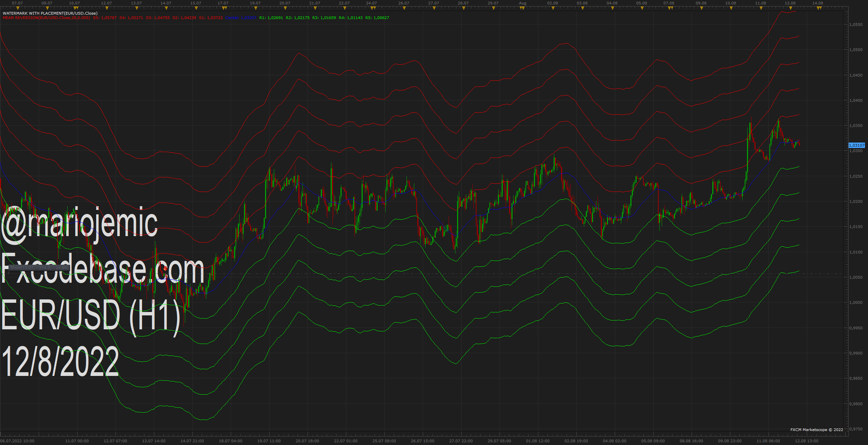This screenshot has width=868, height=445.
Task: Click the 1,0250 price axis label
Action: (856, 176)
